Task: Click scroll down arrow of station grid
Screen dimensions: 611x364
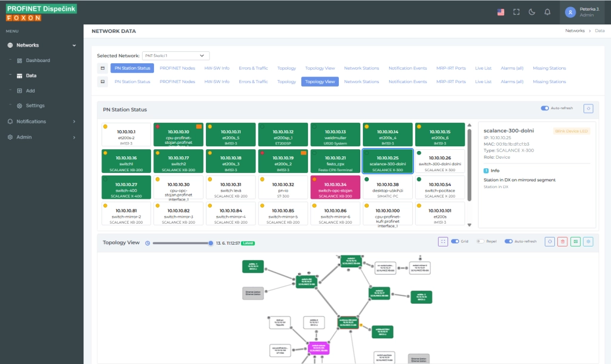Action: tap(470, 225)
